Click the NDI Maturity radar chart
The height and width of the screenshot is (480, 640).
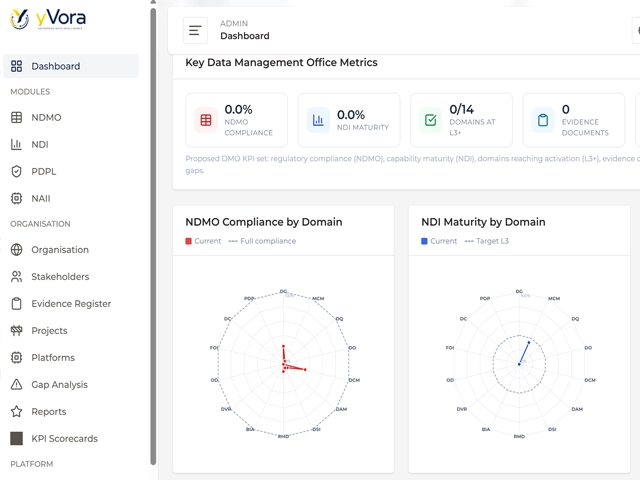519,364
